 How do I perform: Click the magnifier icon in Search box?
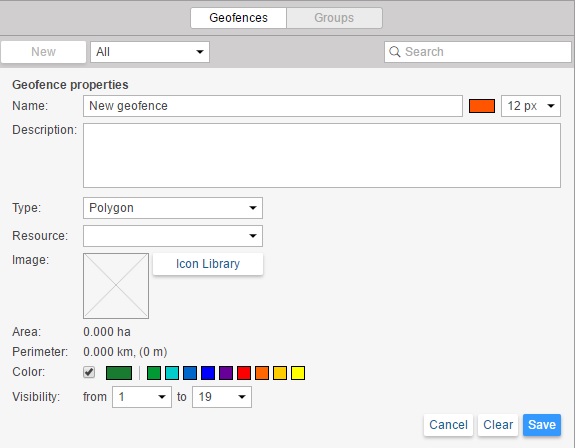click(395, 52)
